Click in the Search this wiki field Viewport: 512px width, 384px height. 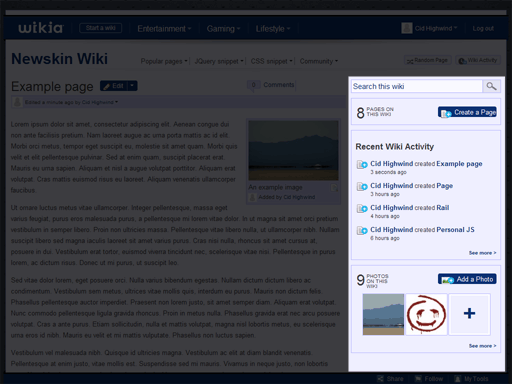tap(417, 86)
